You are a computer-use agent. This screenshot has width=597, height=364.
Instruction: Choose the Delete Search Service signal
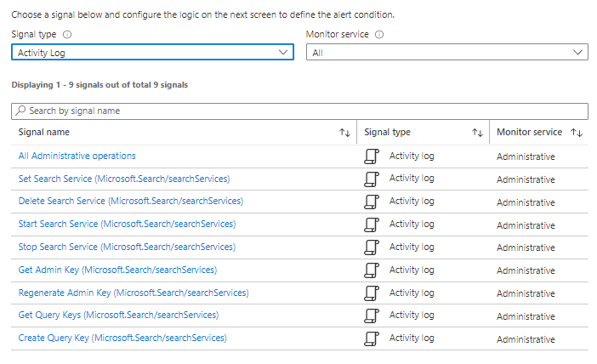[x=130, y=202]
